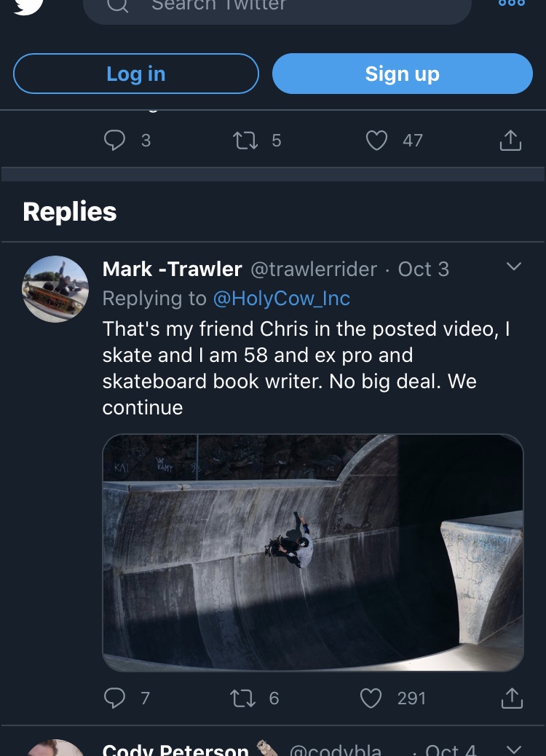The height and width of the screenshot is (756, 546).
Task: Open the @HolyCow_Inc profile link
Action: tap(281, 299)
